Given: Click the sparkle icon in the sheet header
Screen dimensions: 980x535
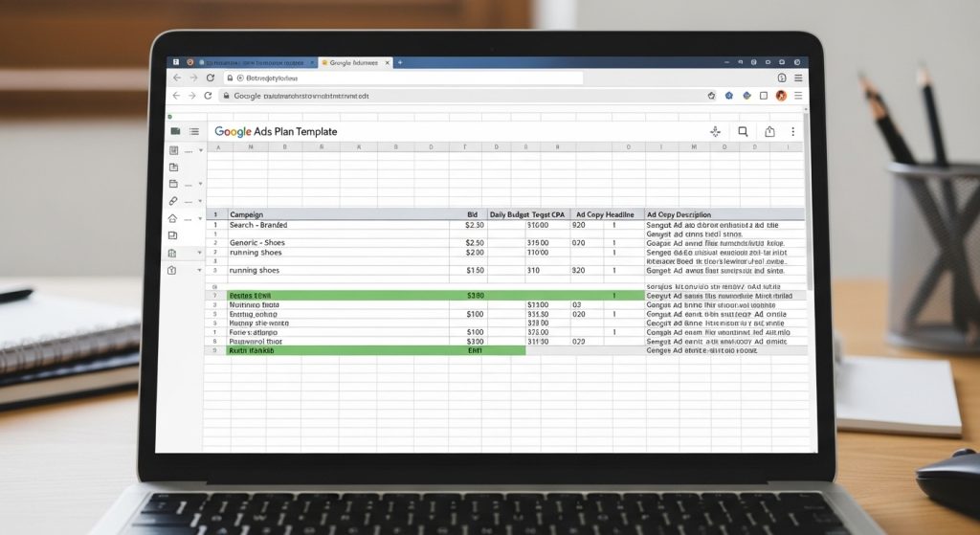Looking at the screenshot, I should pyautogui.click(x=716, y=131).
